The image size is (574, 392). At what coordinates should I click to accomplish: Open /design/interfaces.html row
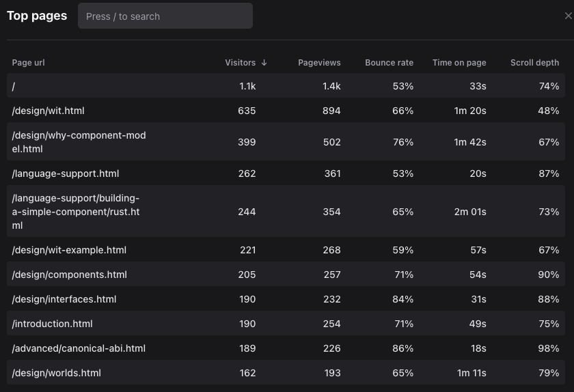coord(64,299)
